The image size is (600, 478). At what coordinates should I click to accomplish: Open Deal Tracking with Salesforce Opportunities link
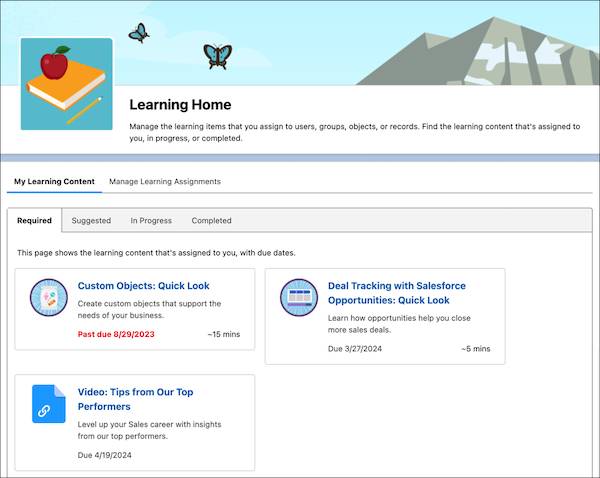pyautogui.click(x=397, y=293)
